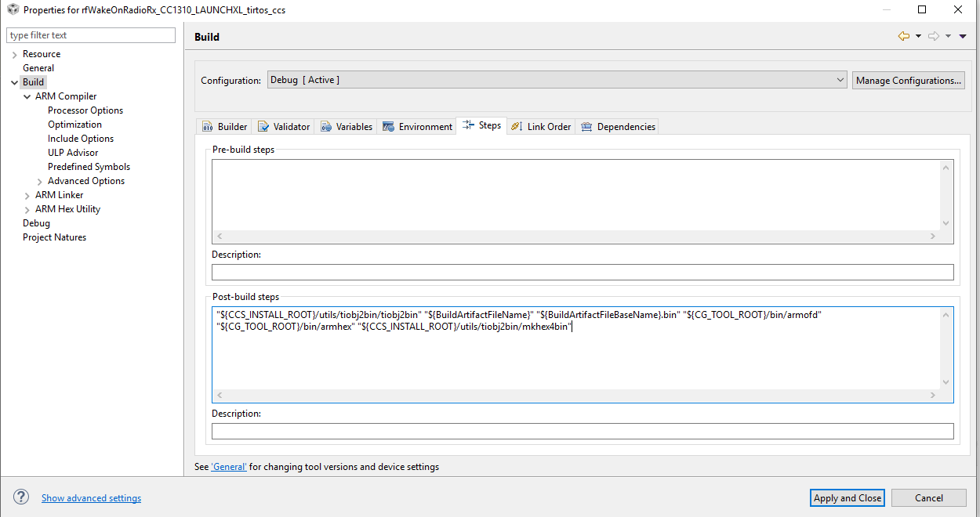Click the type filter text field
Screen dimensions: 980x517
pos(91,35)
